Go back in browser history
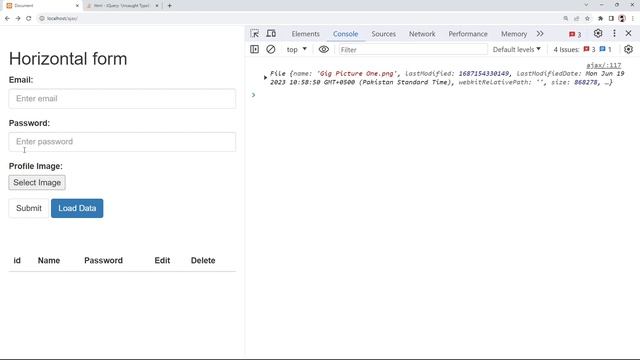This screenshot has height=360, width=640. click(x=7, y=18)
